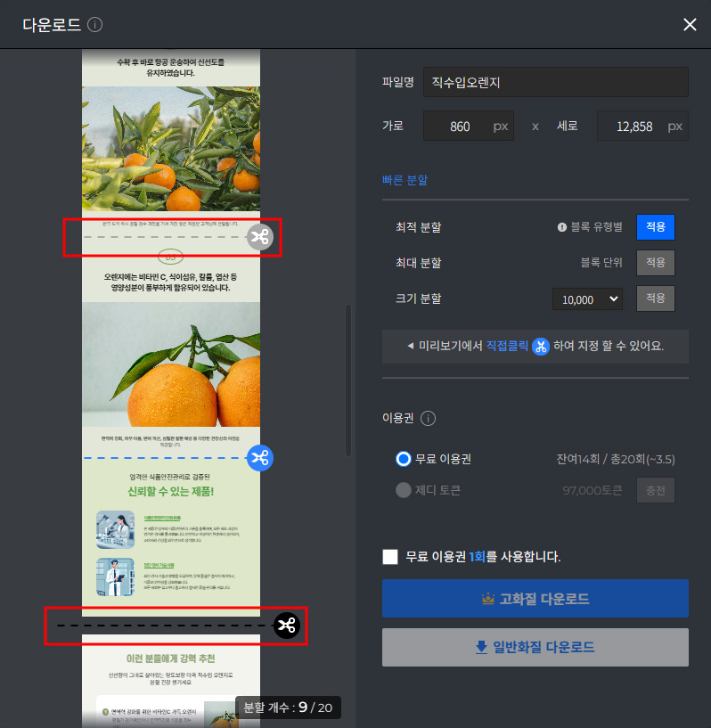Click the 빠른 분할 heading link
Screen dimensions: 711x728
405,180
